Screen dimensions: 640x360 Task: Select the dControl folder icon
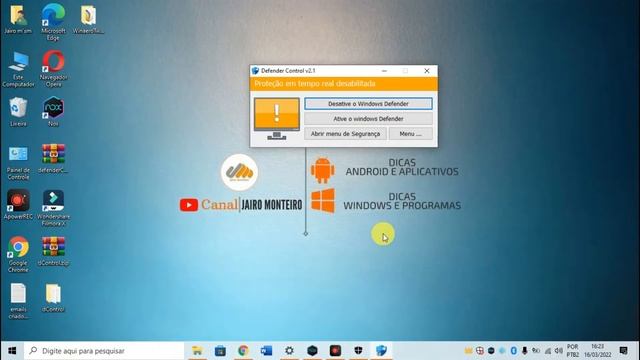click(x=53, y=298)
